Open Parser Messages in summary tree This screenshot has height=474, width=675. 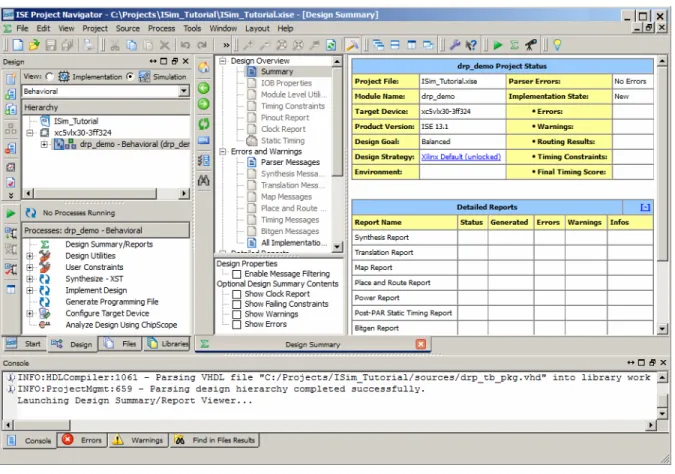(x=290, y=162)
